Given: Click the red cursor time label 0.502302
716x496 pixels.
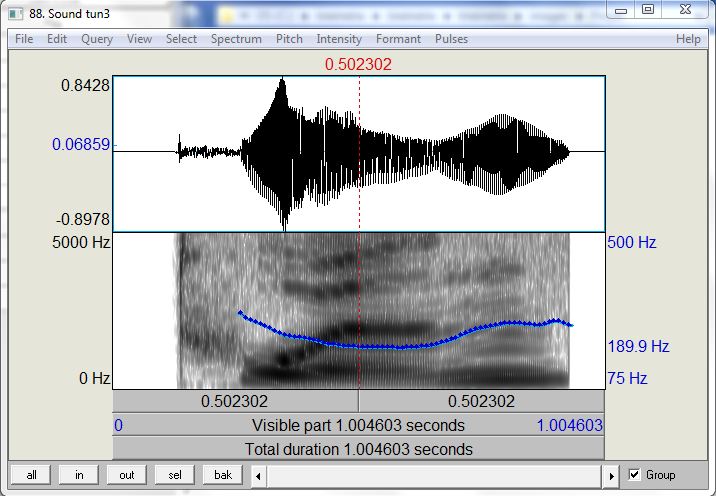Looking at the screenshot, I should (358, 64).
